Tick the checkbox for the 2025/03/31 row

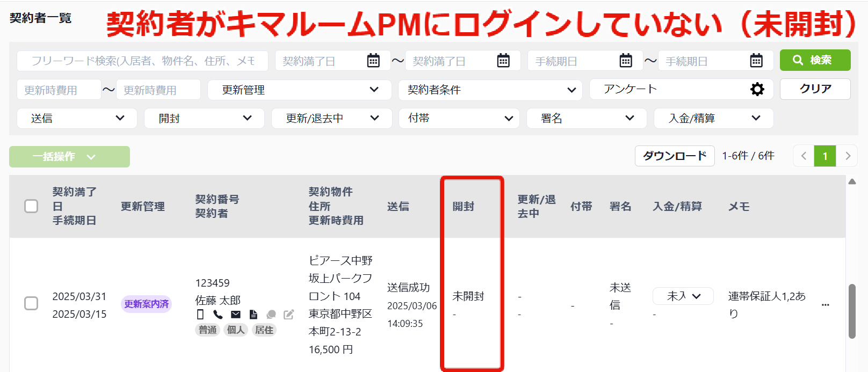(x=31, y=303)
